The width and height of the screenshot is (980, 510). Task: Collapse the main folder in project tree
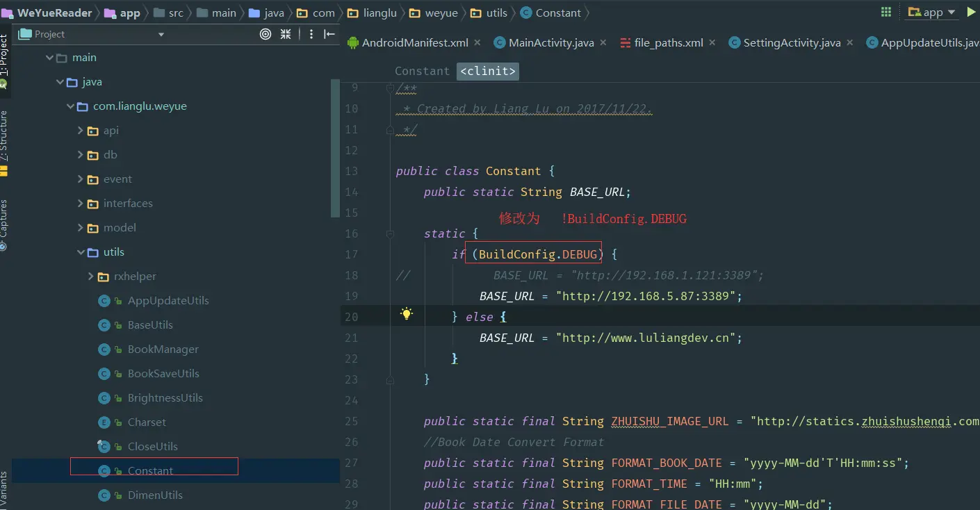click(x=49, y=58)
